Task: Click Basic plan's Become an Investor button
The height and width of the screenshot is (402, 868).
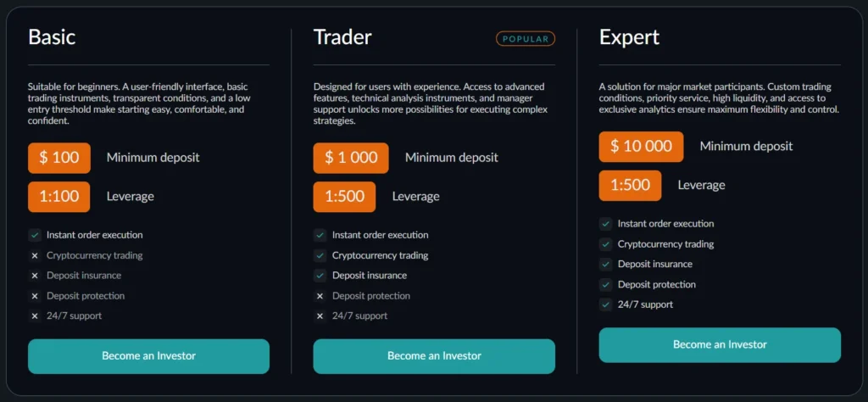Action: (x=148, y=356)
